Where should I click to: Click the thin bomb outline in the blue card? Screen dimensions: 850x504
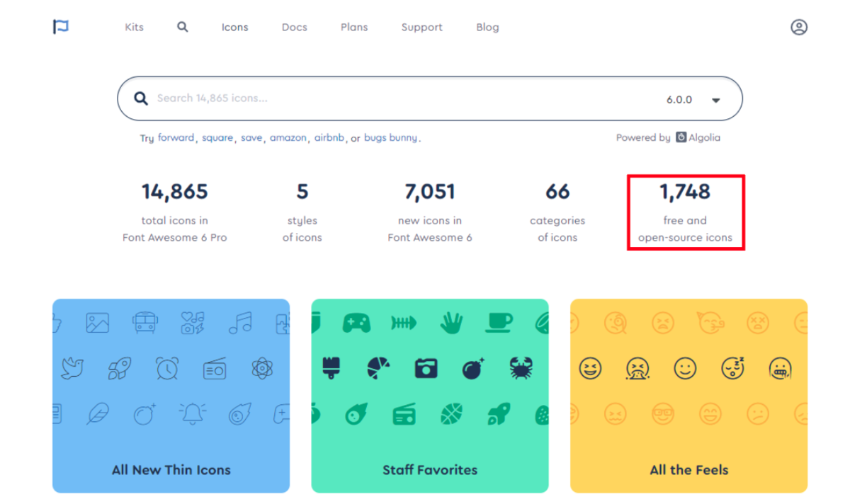click(x=145, y=413)
